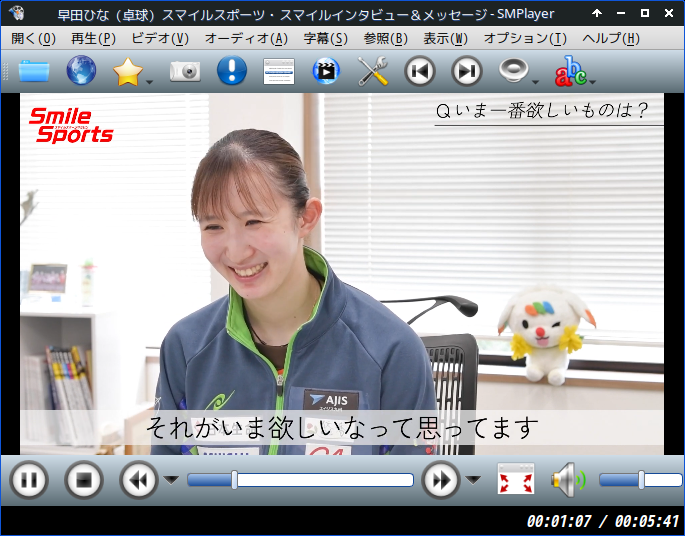Viewport: 685px width, 536px height.
Task: Keep window on top with up-arrow button
Action: (597, 14)
